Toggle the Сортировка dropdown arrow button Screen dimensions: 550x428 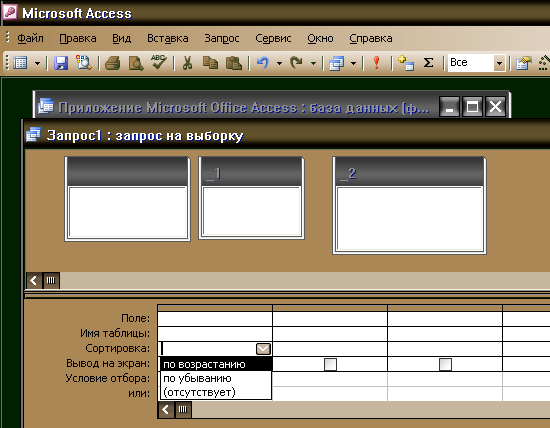263,349
